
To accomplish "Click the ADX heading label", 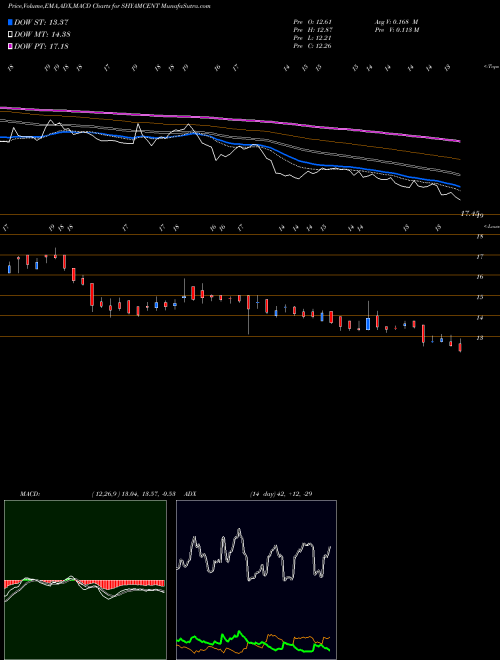I will pos(191,494).
